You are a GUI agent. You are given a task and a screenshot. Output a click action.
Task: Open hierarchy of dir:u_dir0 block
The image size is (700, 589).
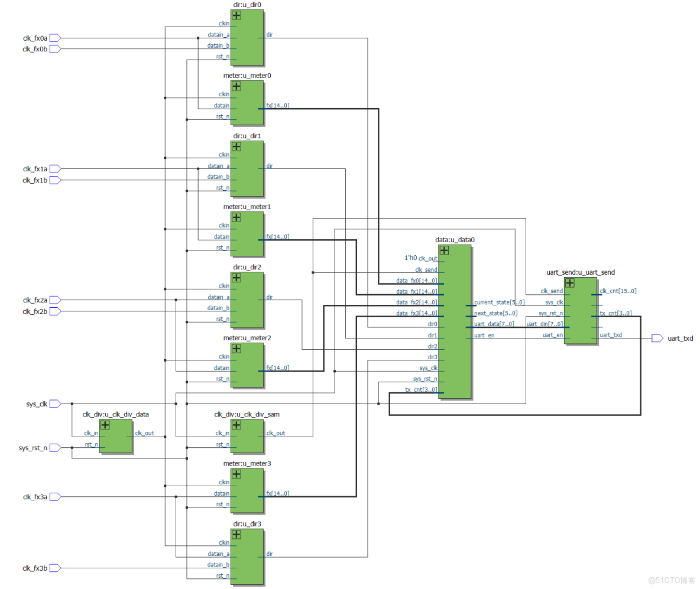(237, 15)
